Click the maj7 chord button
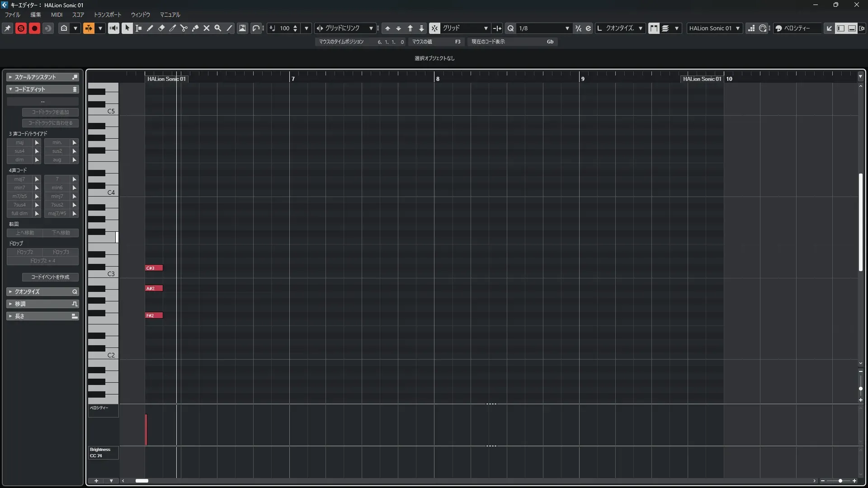This screenshot has width=868, height=488. click(x=19, y=179)
